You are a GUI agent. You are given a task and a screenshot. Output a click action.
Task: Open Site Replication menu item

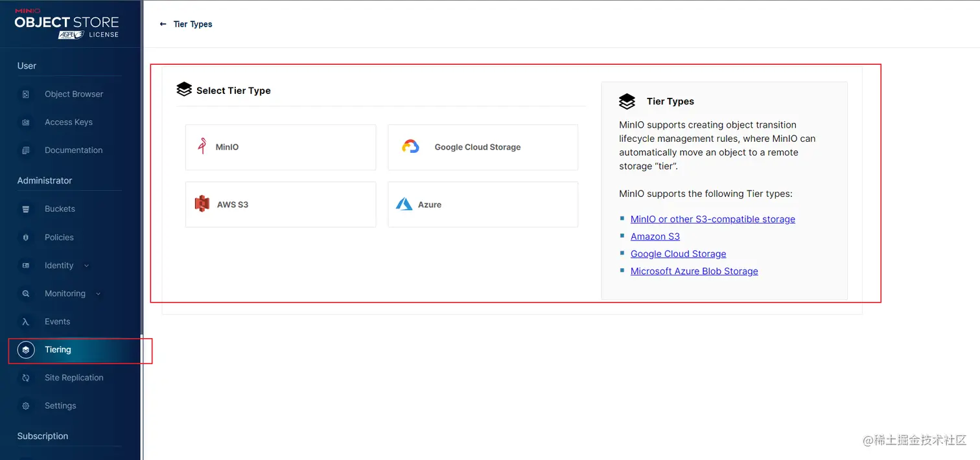(74, 378)
